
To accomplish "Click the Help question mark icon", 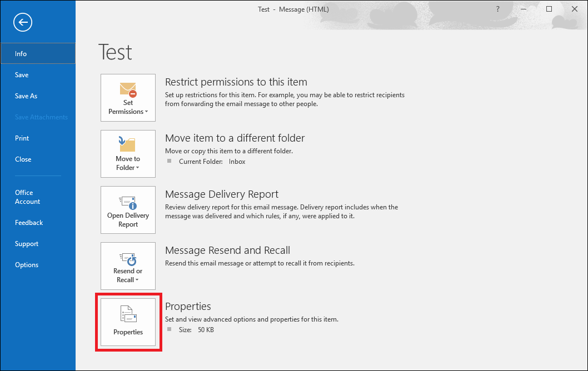I will pos(497,9).
